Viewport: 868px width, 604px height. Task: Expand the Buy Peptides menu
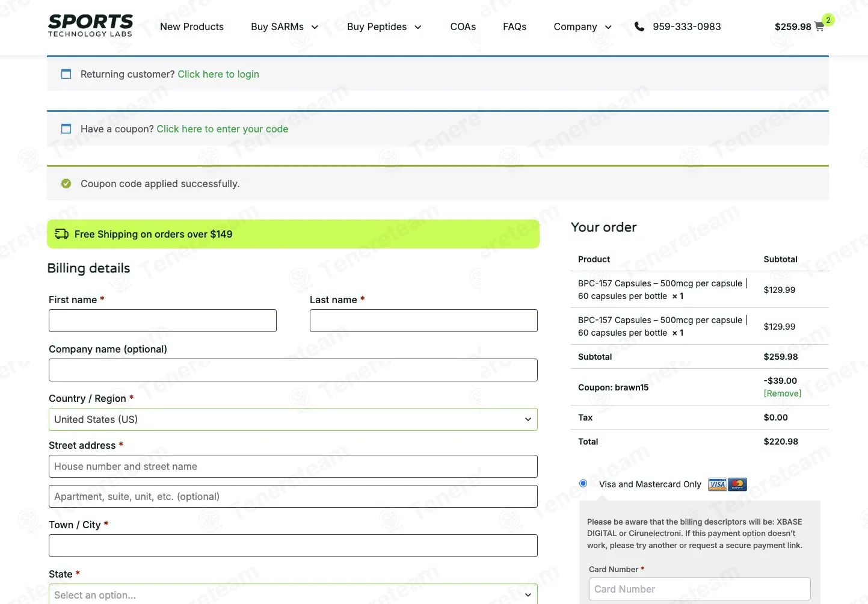(384, 26)
